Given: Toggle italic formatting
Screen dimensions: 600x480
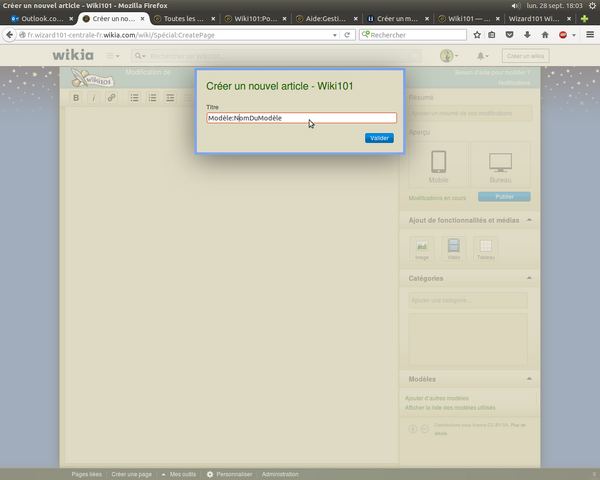Looking at the screenshot, I should tap(93, 98).
